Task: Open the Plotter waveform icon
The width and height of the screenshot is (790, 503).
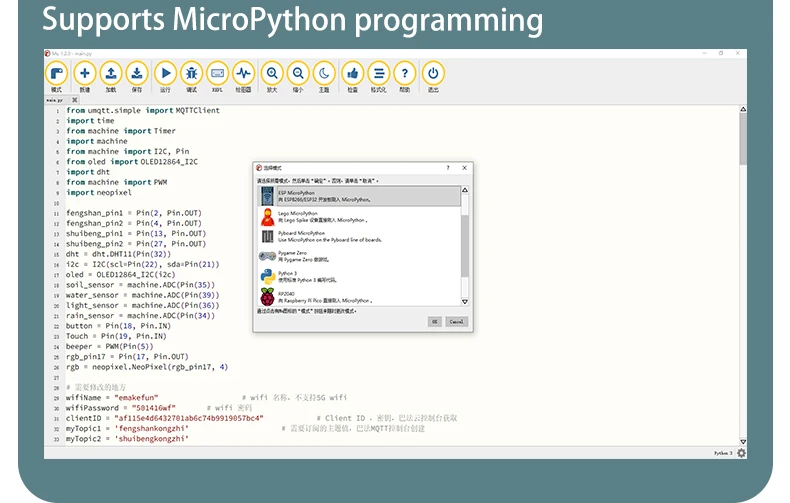Action: pyautogui.click(x=243, y=74)
